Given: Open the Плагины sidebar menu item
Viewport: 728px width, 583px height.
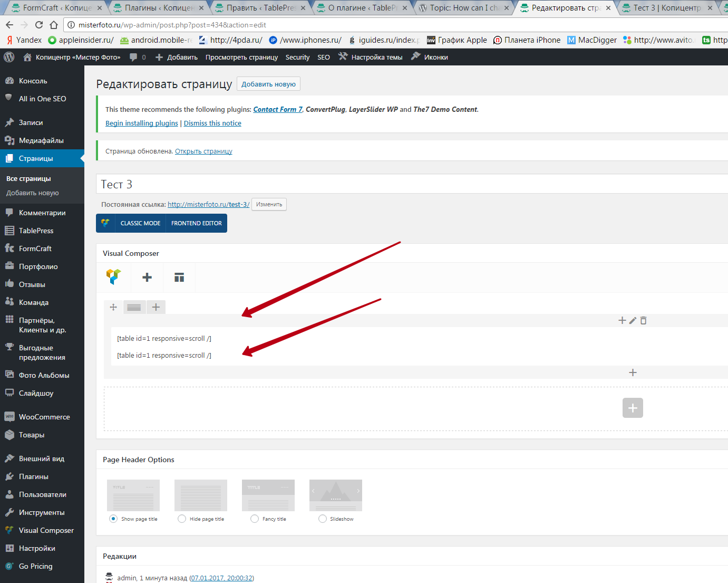Looking at the screenshot, I should point(34,476).
